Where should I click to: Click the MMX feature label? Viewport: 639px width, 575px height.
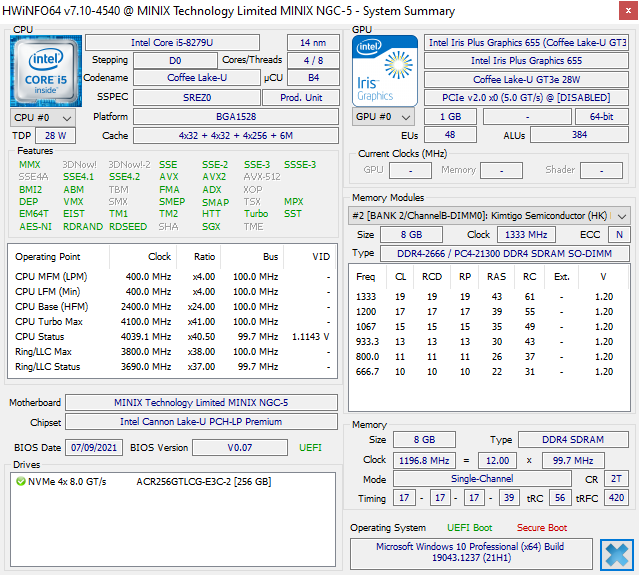[30, 165]
